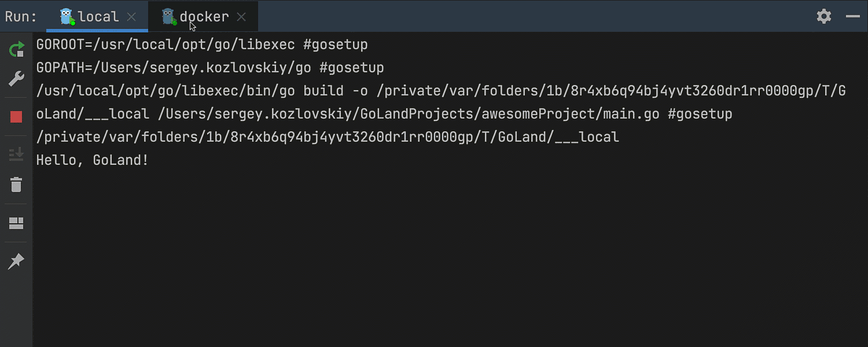
Task: Switch to the docker run tab
Action: coord(204,17)
